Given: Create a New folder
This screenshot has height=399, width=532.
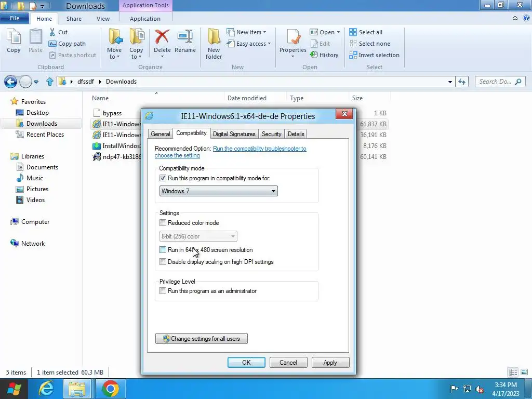Looking at the screenshot, I should click(214, 44).
